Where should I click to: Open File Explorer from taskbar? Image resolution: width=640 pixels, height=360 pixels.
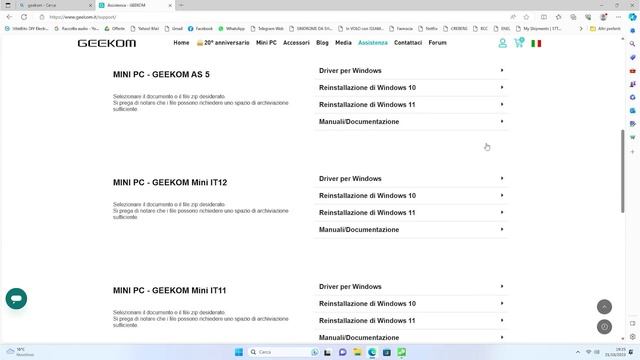(x=357, y=352)
